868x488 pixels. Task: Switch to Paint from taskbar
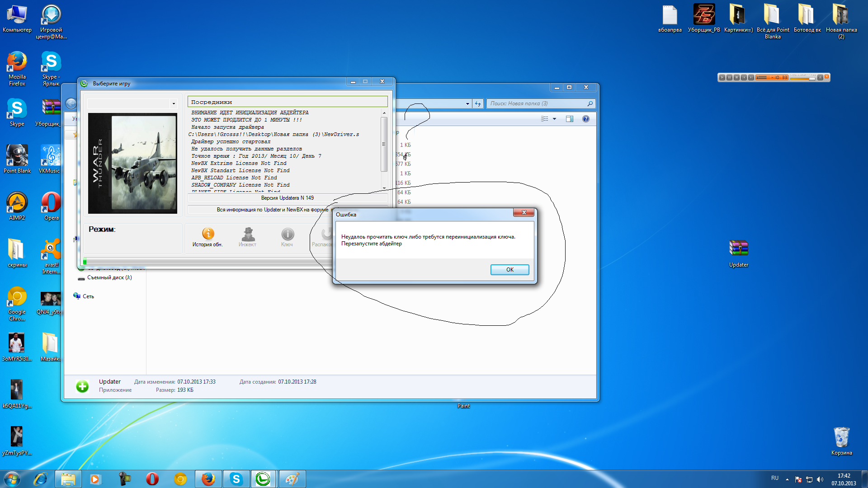292,479
